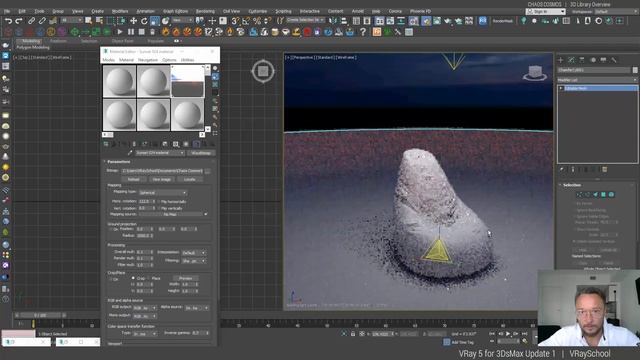The height and width of the screenshot is (360, 640).
Task: Click the timeline frame slider
Action: point(40,316)
